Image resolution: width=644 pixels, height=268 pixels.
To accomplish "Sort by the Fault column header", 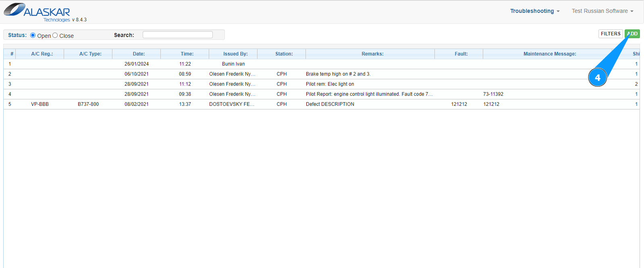I will [459, 54].
